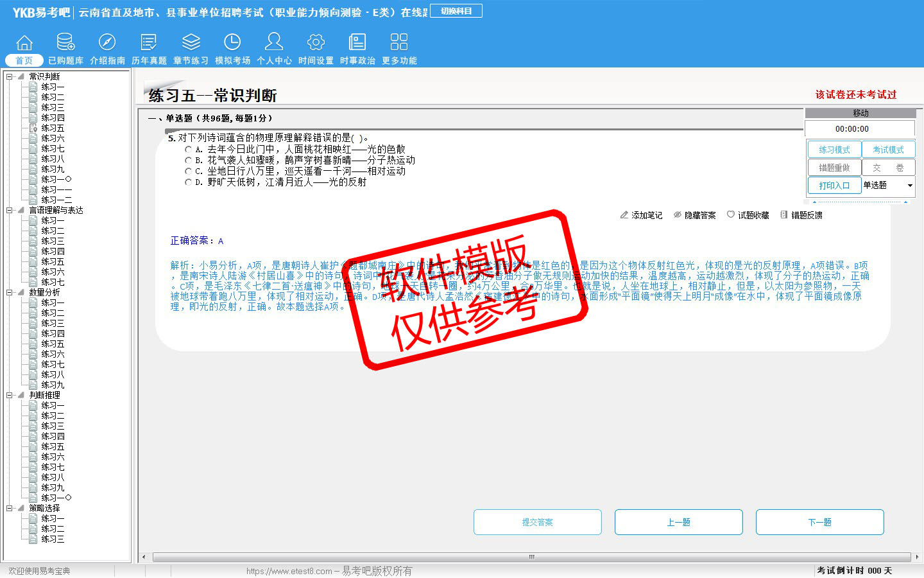
Task: Click the 更多功能 grid icon
Action: tap(399, 42)
